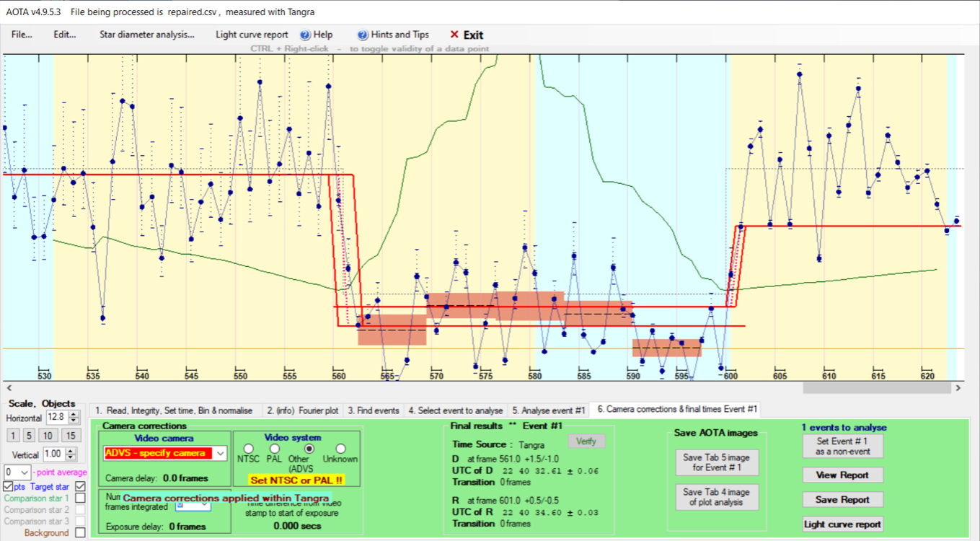Image resolution: width=980 pixels, height=541 pixels.
Task: Increase the Horizontal scale with up arrow
Action: tap(74, 414)
